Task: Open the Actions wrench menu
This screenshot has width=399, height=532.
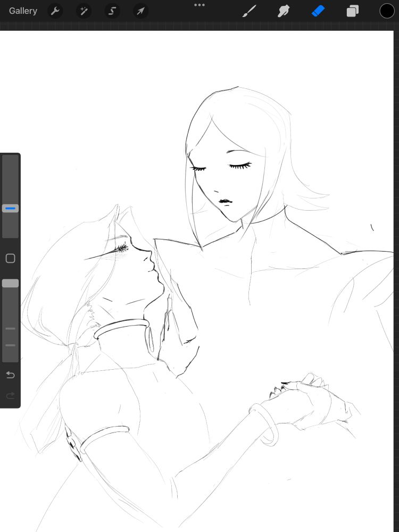Action: pos(55,11)
